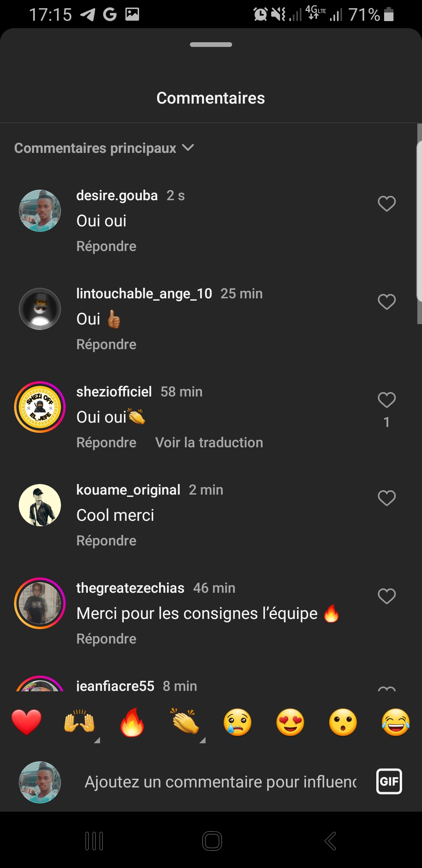Tap the laughing tears emoji
422x868 pixels.
[396, 722]
